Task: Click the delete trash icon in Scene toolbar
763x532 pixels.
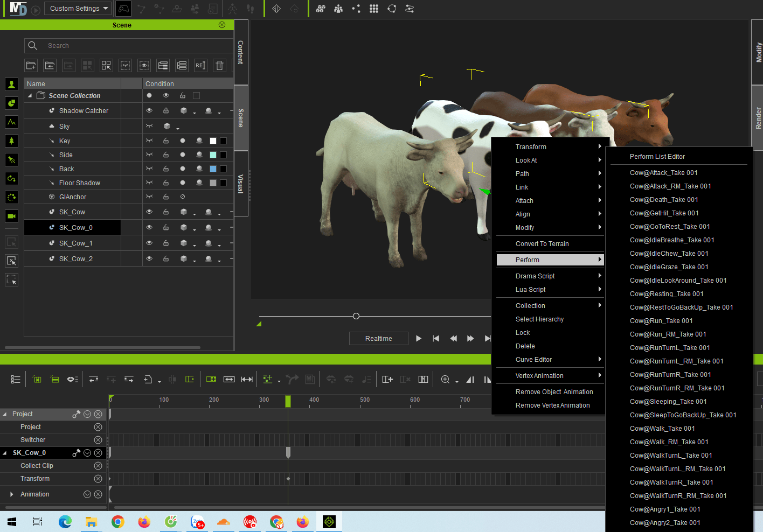Action: point(219,66)
